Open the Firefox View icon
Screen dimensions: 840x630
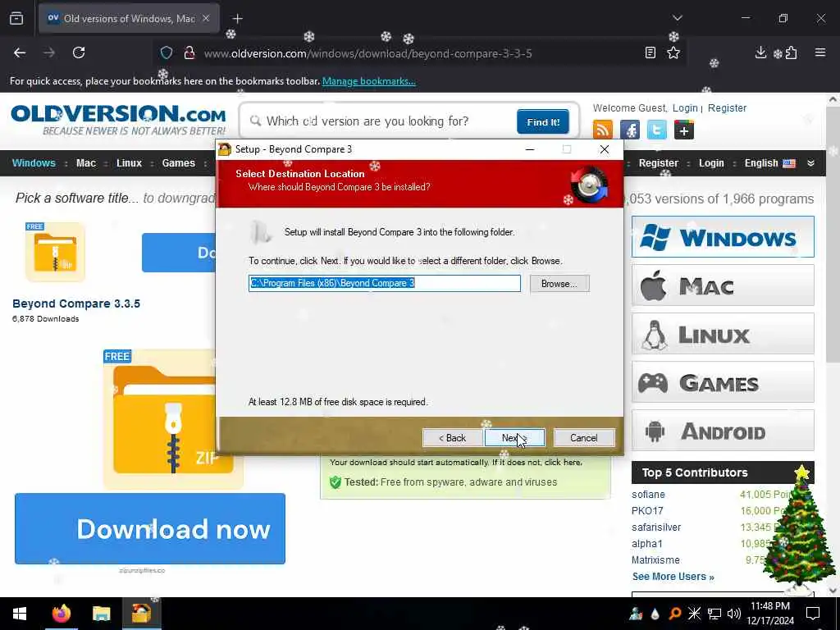coord(16,18)
